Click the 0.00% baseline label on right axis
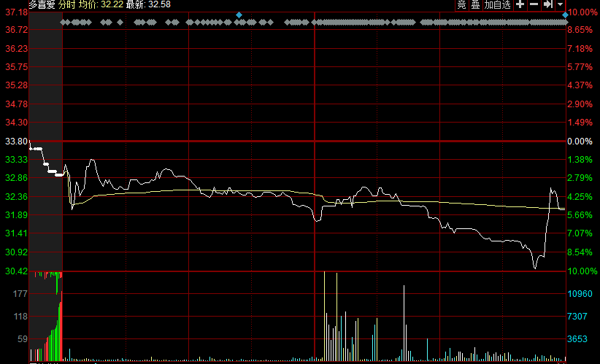This screenshot has width=600, height=364. coord(580,141)
